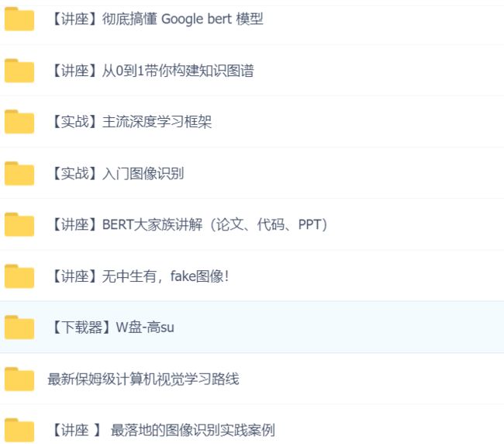This screenshot has height=444, width=504.
Task: Select highlighted 【下载器】W盘-高su name
Action: coord(111,328)
